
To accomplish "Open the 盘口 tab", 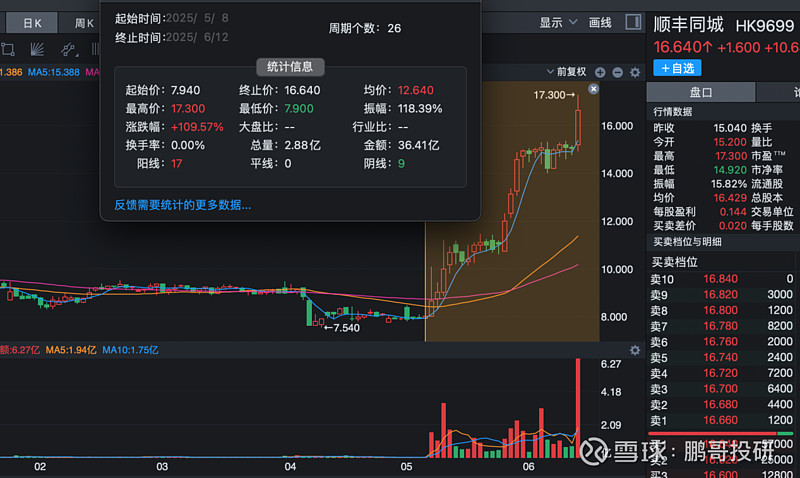I will click(x=701, y=92).
